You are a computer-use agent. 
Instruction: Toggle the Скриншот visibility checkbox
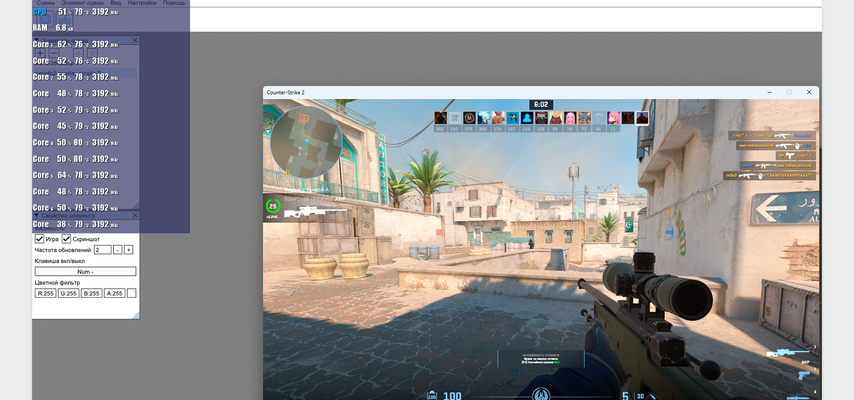(66, 239)
